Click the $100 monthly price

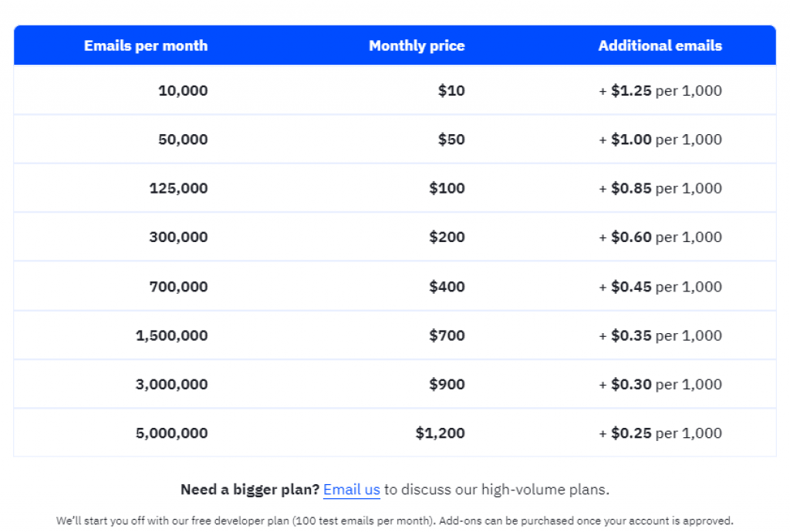(447, 188)
